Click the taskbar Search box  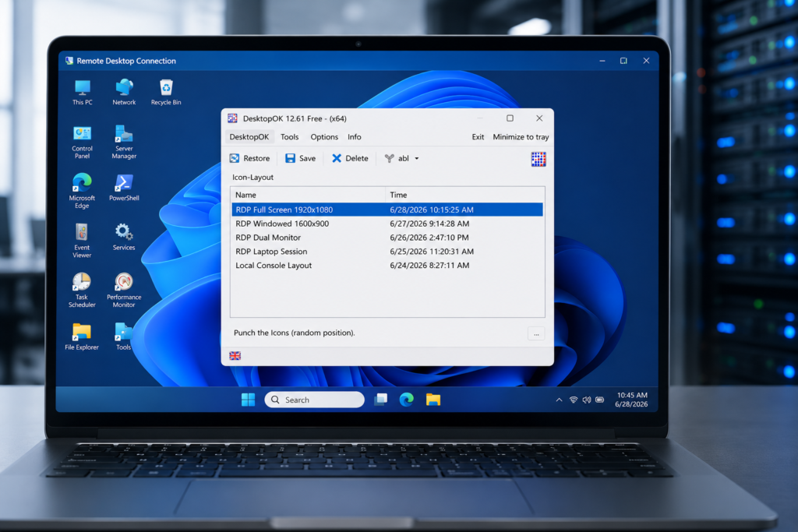315,400
